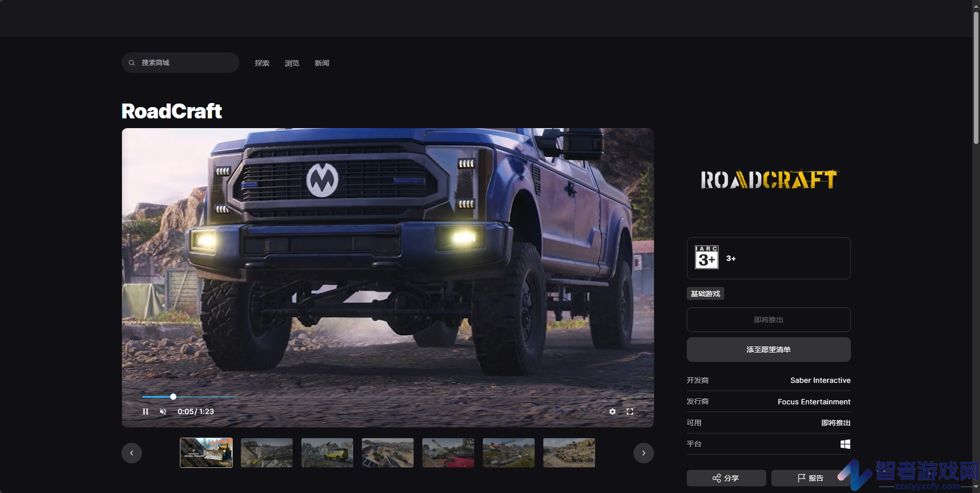The width and height of the screenshot is (980, 493).
Task: Click the RoadCraft logo image
Action: pyautogui.click(x=769, y=179)
